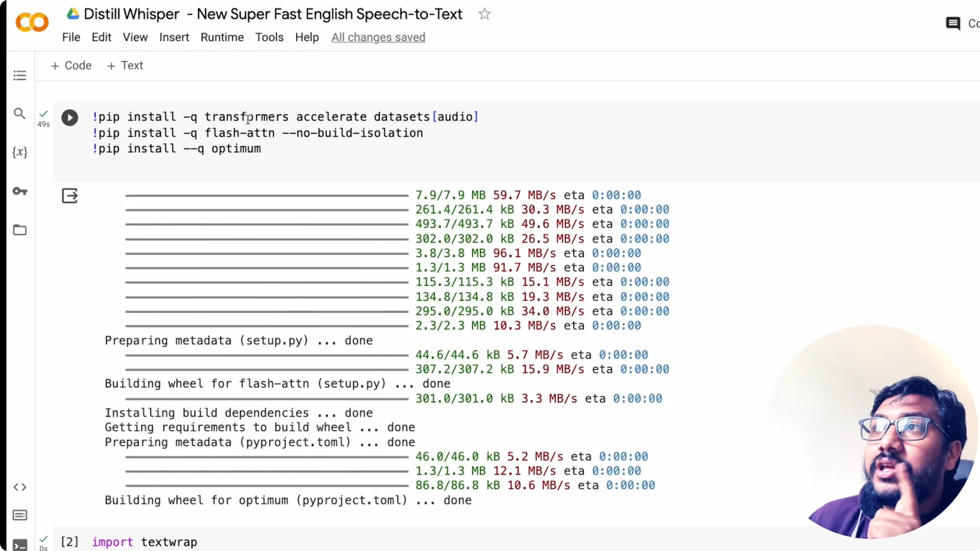Screen dimensions: 980x551
Task: Open the Secrets panel
Action: tap(19, 191)
